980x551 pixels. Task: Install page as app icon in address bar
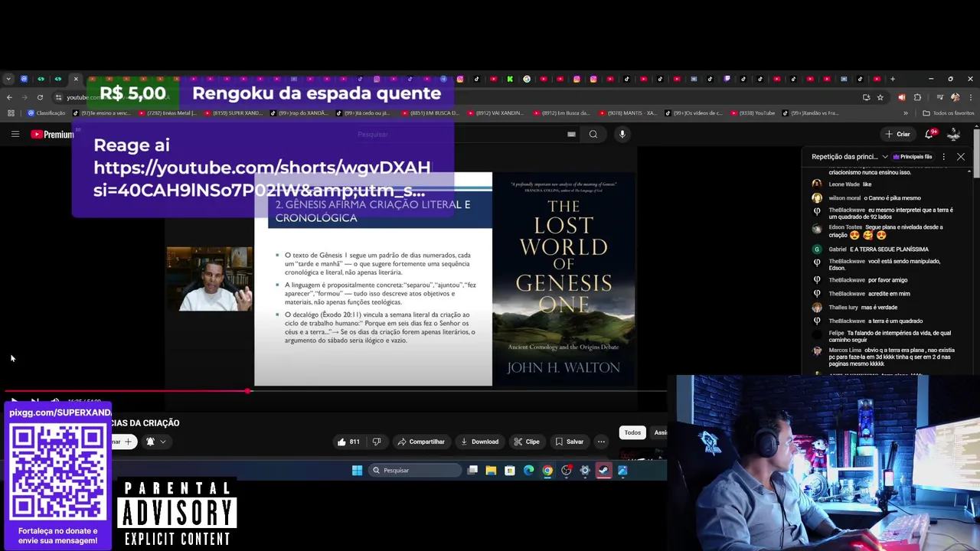pyautogui.click(x=866, y=97)
